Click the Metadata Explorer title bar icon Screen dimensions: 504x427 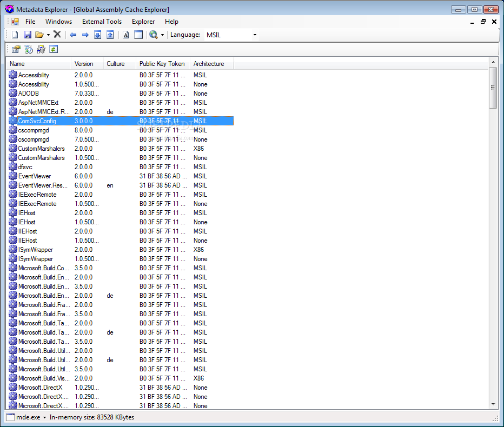pyautogui.click(x=10, y=9)
